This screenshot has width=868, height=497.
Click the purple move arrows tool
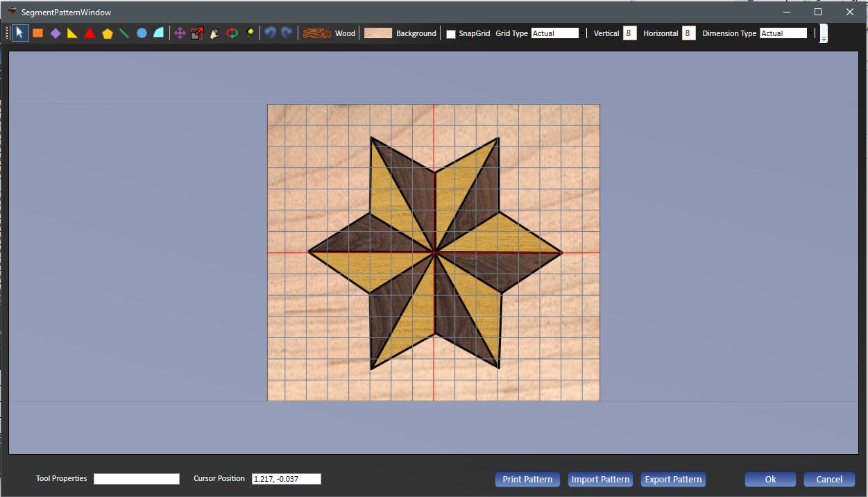pos(180,33)
